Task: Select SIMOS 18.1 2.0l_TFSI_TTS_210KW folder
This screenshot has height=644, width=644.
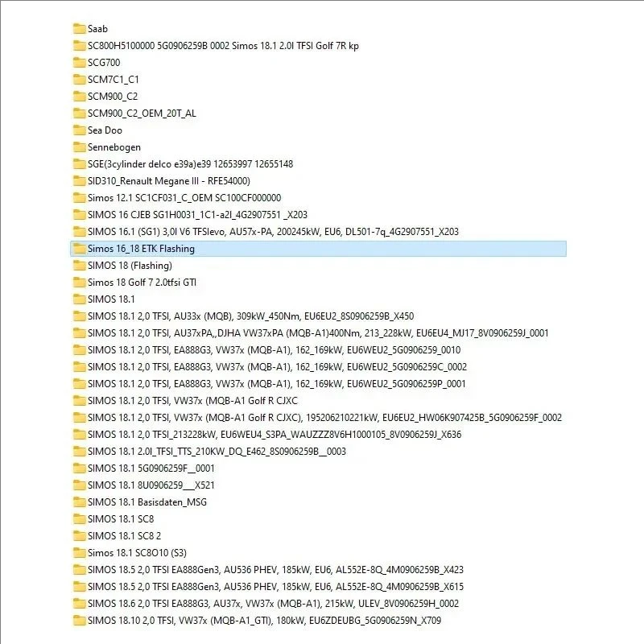Action: click(x=217, y=452)
